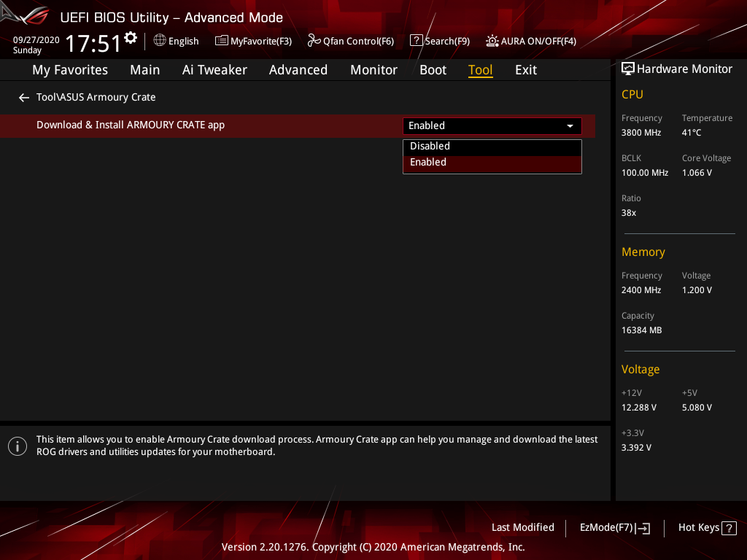Click CPU temperature value 41°C
Viewport: 747px width, 560px height.
tap(692, 133)
